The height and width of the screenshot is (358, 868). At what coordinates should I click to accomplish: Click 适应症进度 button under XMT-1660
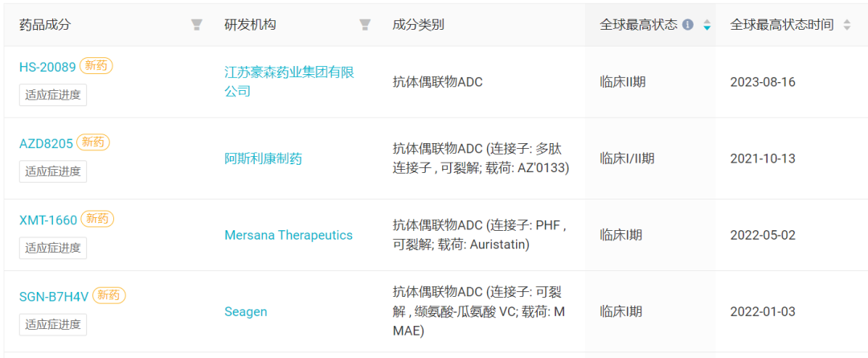pos(53,248)
